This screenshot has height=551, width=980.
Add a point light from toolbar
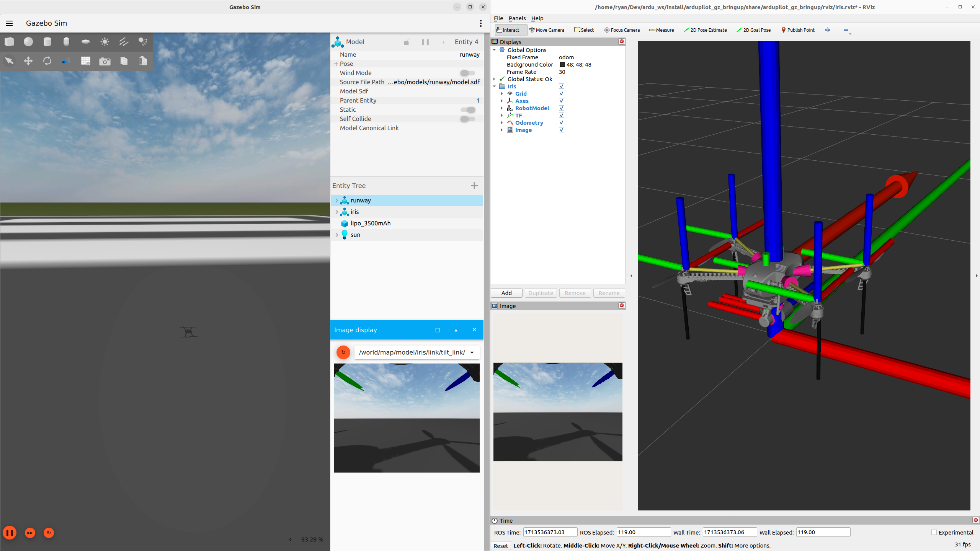(105, 42)
